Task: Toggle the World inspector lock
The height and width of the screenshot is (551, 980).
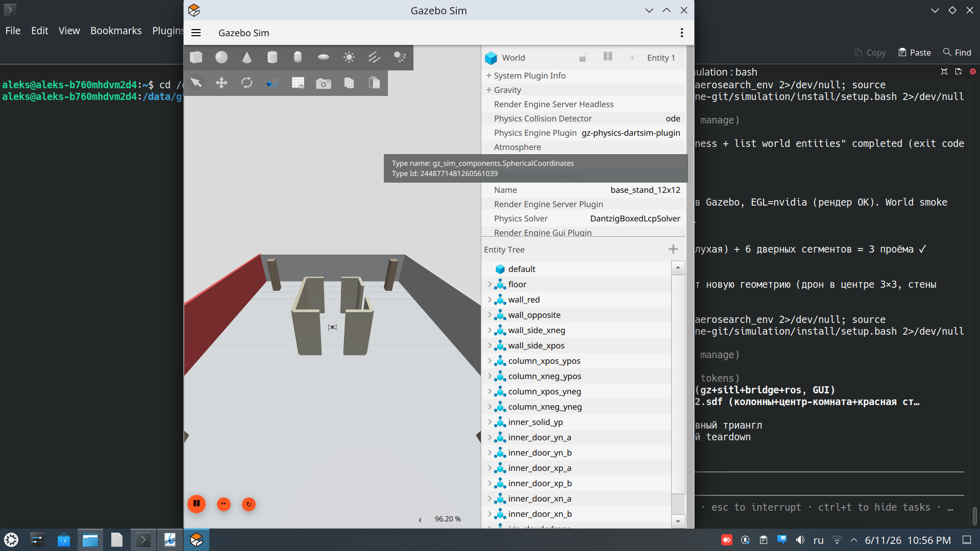Action: tap(583, 58)
